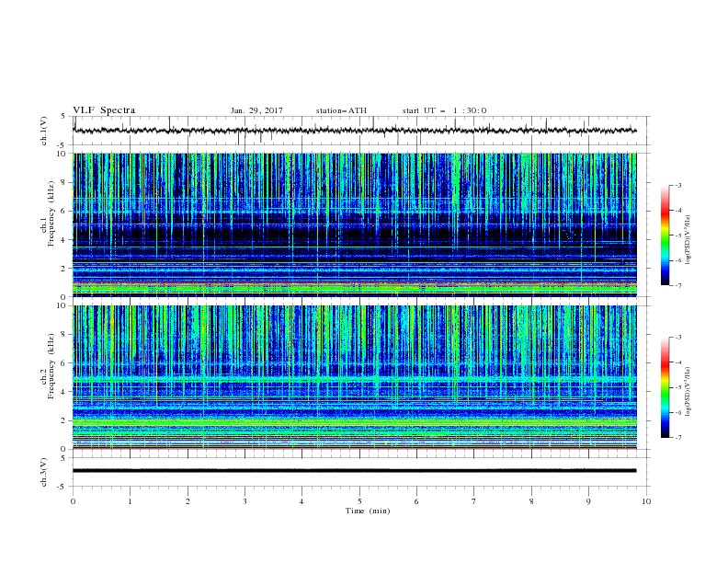The height and width of the screenshot is (563, 728).
Task: Click the ch.1 voltage waveform trace
Action: [x=355, y=131]
